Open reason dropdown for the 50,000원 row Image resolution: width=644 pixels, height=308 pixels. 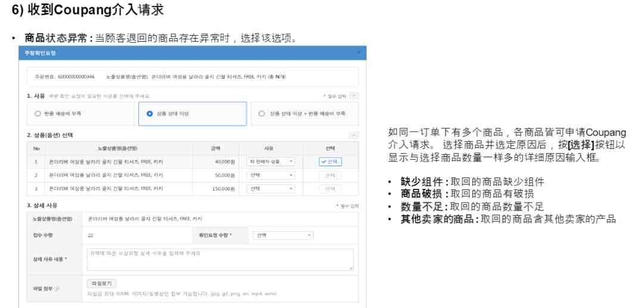pos(271,175)
